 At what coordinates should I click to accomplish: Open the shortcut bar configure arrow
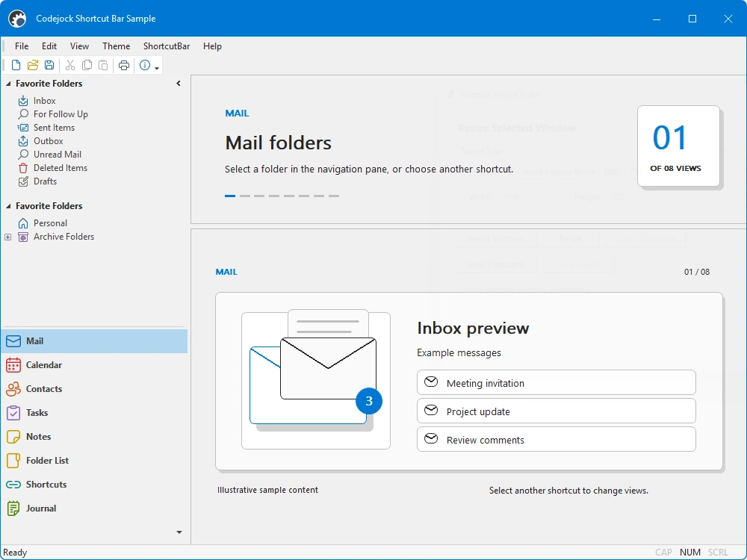(179, 532)
